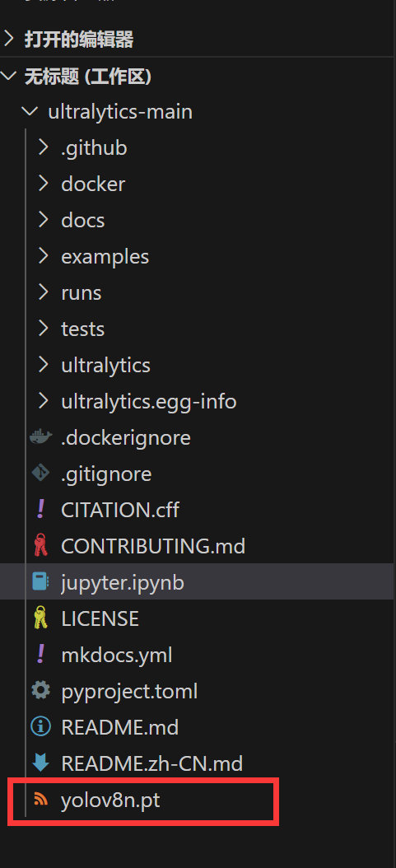Select the docs folder name
This screenshot has height=868, width=396.
pyautogui.click(x=83, y=221)
